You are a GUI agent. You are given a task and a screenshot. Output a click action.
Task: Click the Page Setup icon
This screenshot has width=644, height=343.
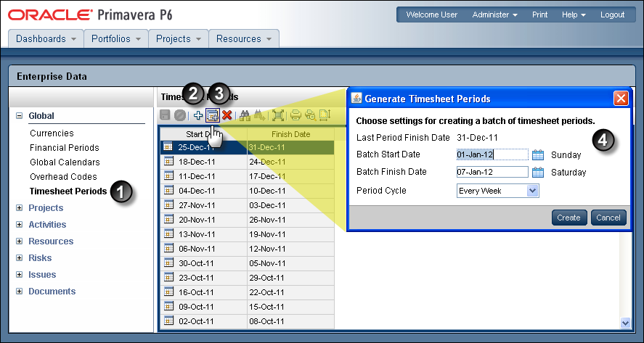[x=325, y=116]
